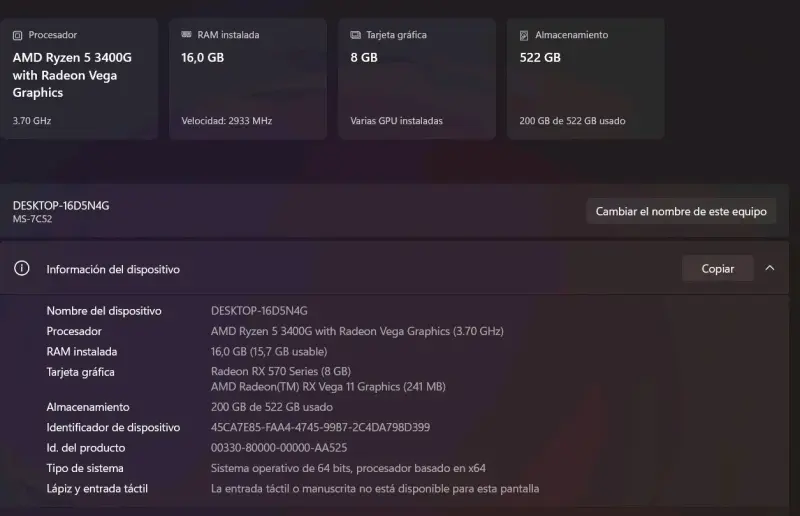Click the 'Identificador de dispositivo' label
800x516 pixels.
[113, 428]
